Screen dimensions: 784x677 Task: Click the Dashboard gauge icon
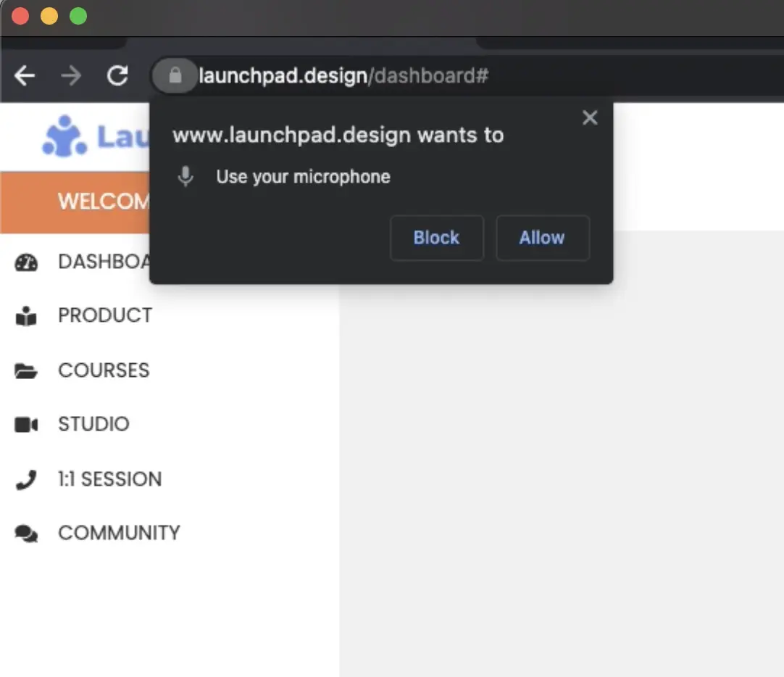pos(26,262)
